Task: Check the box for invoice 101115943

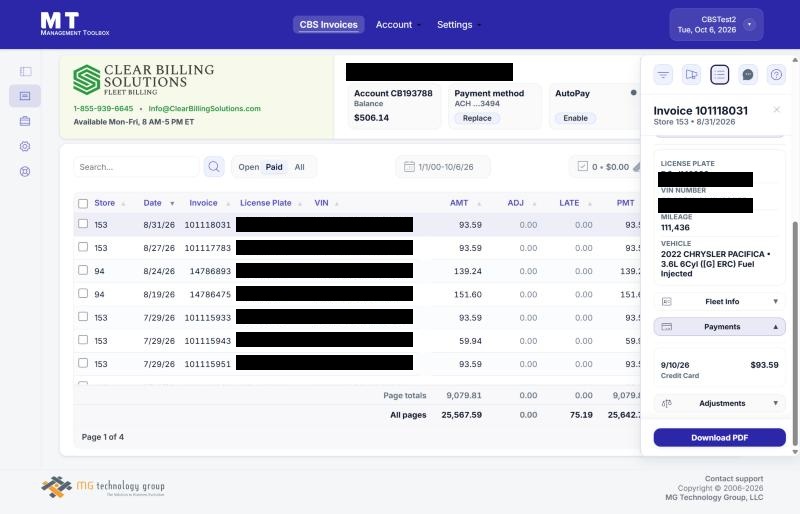Action: click(x=83, y=339)
